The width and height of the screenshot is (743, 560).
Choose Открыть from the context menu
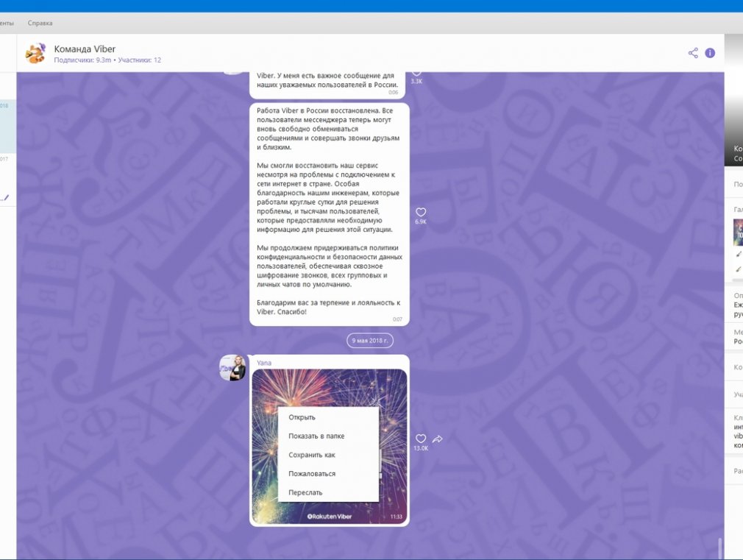[328, 417]
